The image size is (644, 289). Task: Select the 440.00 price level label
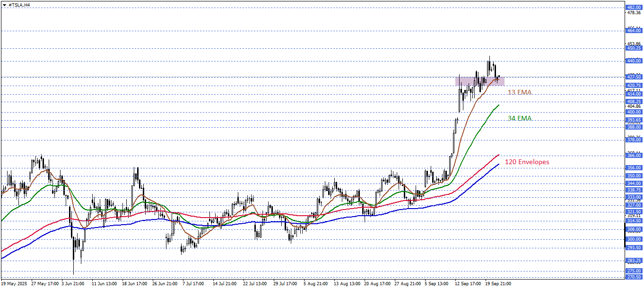point(633,61)
